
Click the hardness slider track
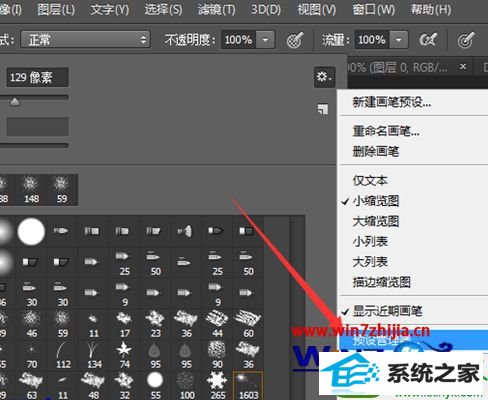pyautogui.click(x=34, y=145)
